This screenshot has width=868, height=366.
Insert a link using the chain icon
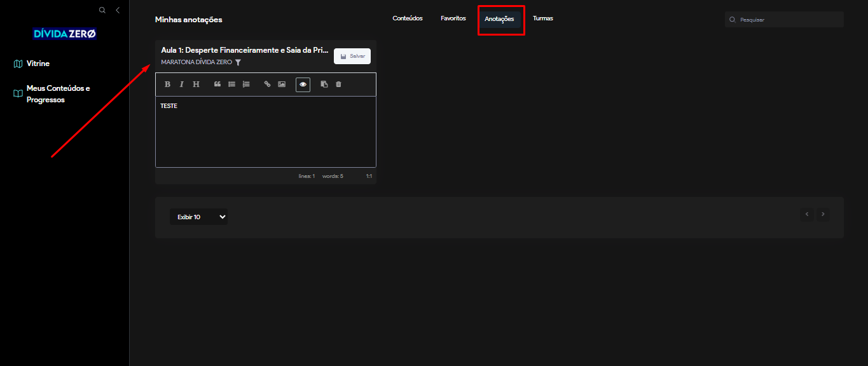(267, 85)
